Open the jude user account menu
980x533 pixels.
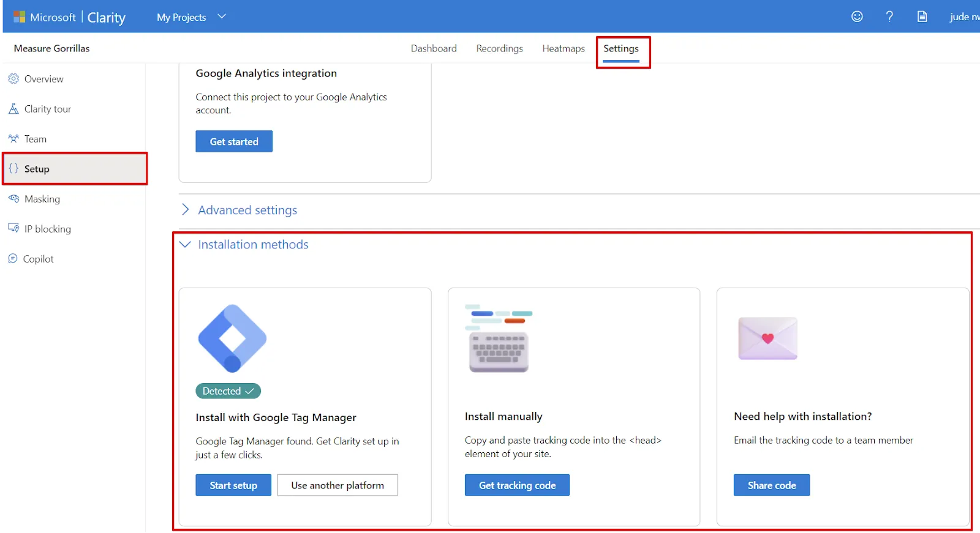964,17
